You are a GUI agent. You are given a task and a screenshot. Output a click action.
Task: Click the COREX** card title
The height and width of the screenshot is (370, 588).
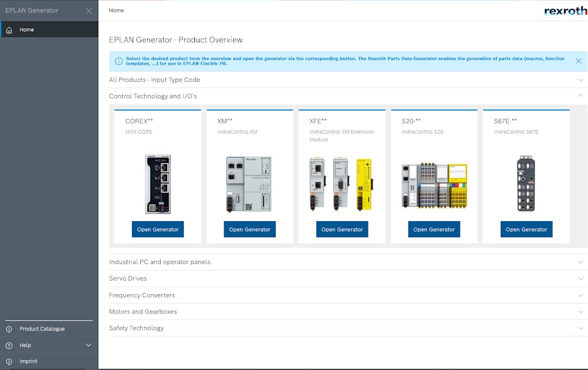point(139,121)
